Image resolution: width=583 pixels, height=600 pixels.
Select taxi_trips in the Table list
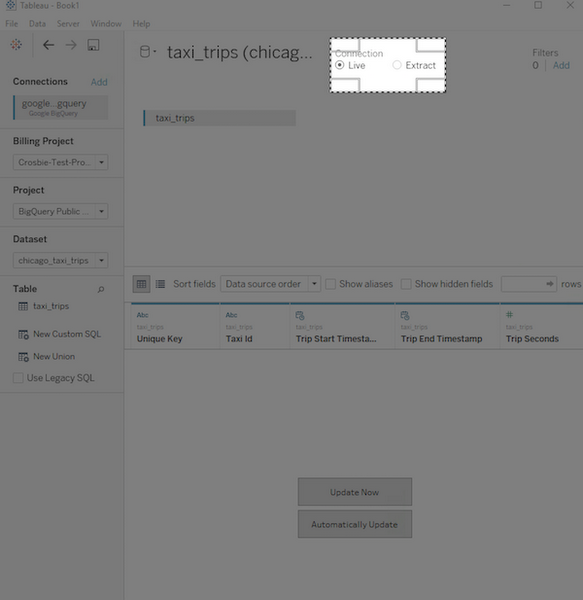pos(51,306)
